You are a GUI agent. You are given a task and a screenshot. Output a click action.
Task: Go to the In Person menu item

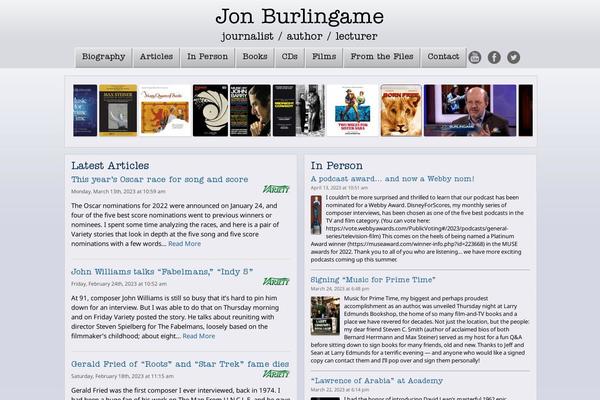click(x=207, y=57)
